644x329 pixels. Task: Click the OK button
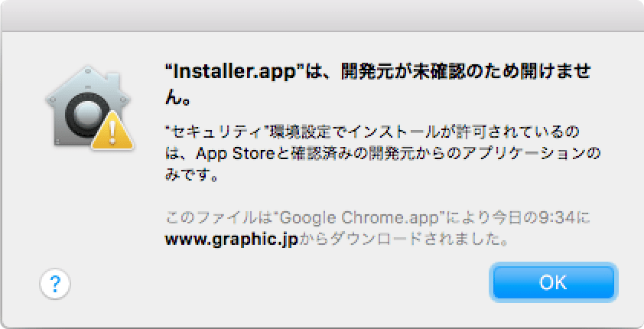553,282
